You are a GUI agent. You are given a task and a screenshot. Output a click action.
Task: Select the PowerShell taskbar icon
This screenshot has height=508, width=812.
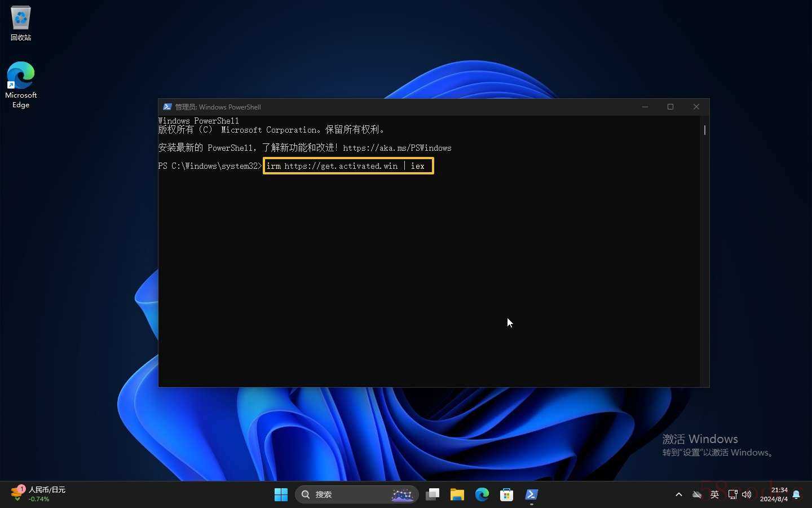pos(532,494)
